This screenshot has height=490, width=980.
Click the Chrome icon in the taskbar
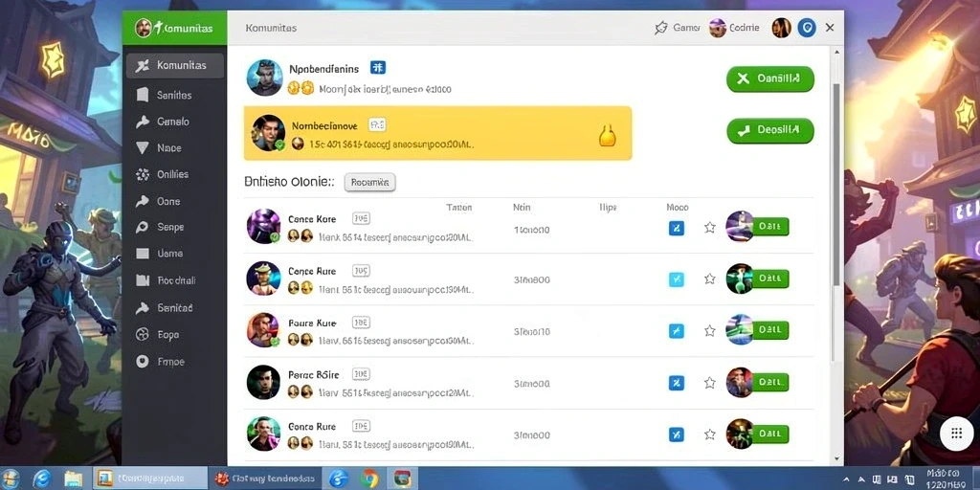pos(369,479)
